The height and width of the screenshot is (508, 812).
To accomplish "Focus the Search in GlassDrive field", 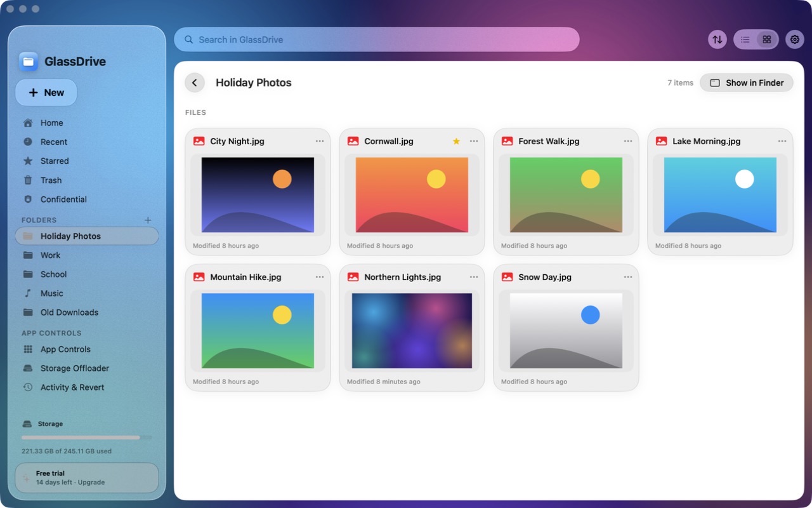I will point(377,39).
